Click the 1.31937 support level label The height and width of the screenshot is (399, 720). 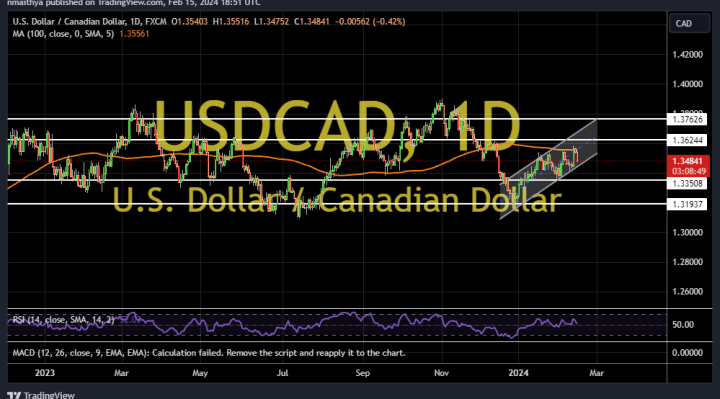click(687, 204)
